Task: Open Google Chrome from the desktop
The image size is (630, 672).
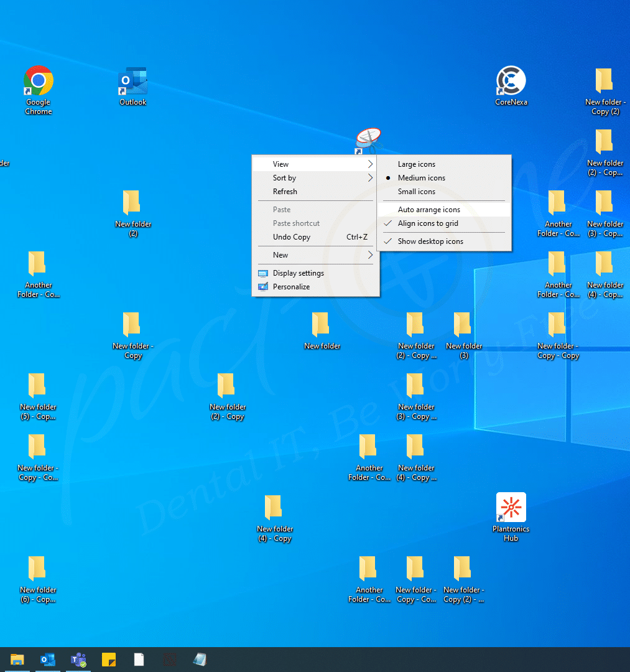Action: [39, 81]
